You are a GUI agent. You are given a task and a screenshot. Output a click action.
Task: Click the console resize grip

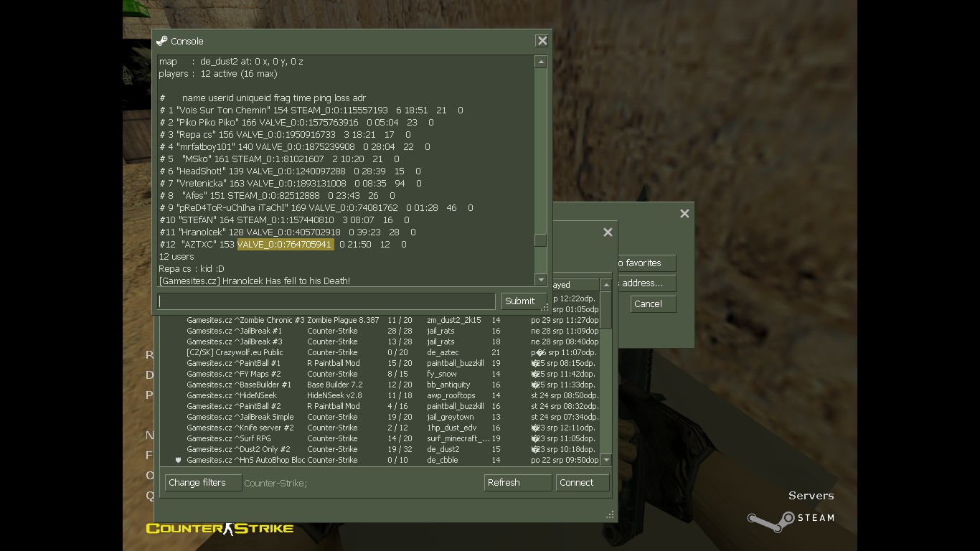(x=545, y=308)
